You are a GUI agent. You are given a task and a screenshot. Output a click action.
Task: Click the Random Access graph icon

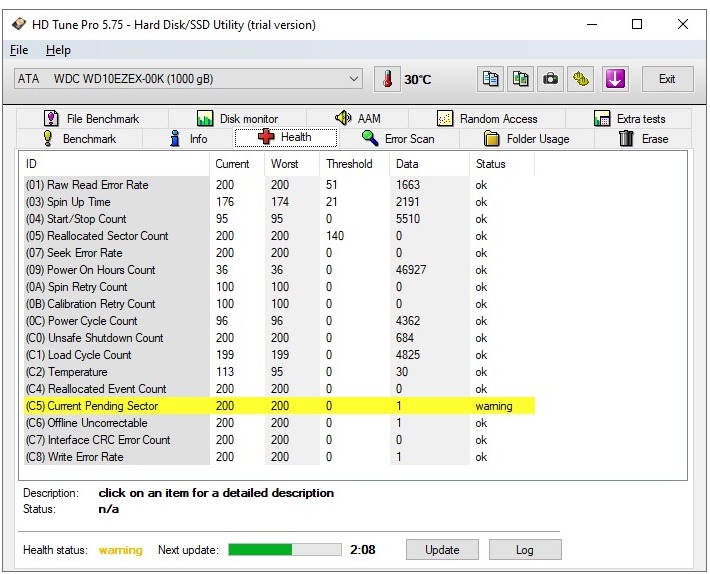pyautogui.click(x=445, y=119)
